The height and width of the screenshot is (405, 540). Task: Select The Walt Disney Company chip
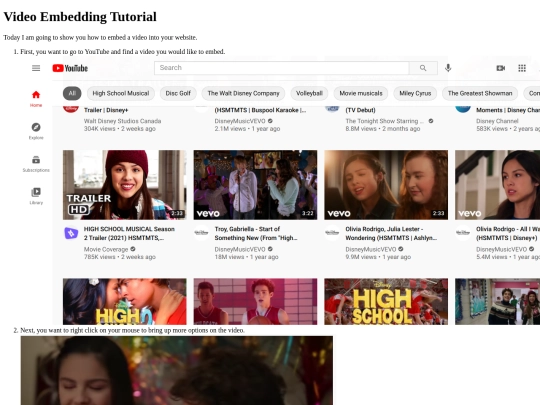[x=243, y=93]
